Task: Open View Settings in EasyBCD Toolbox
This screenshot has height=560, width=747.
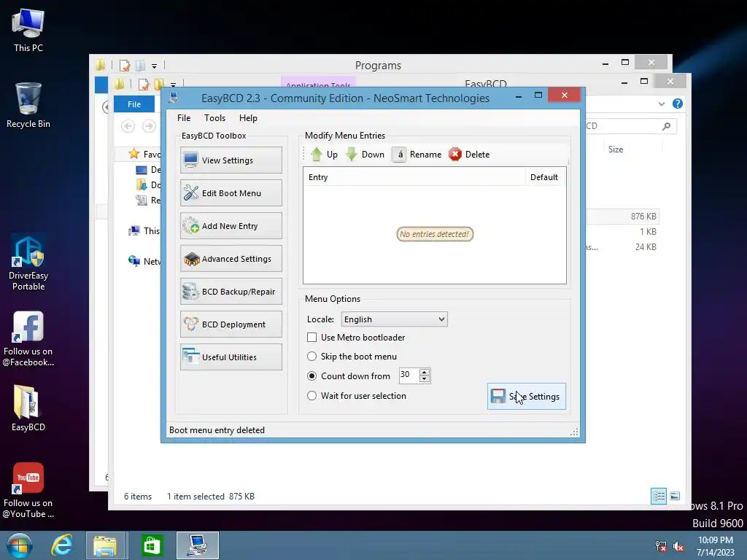Action: click(231, 160)
